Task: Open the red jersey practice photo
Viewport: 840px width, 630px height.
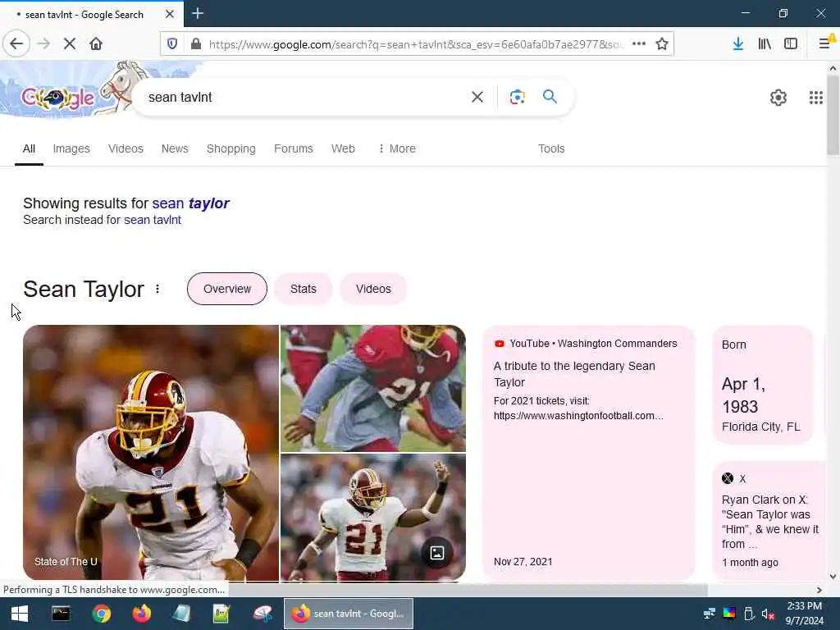Action: tap(373, 388)
